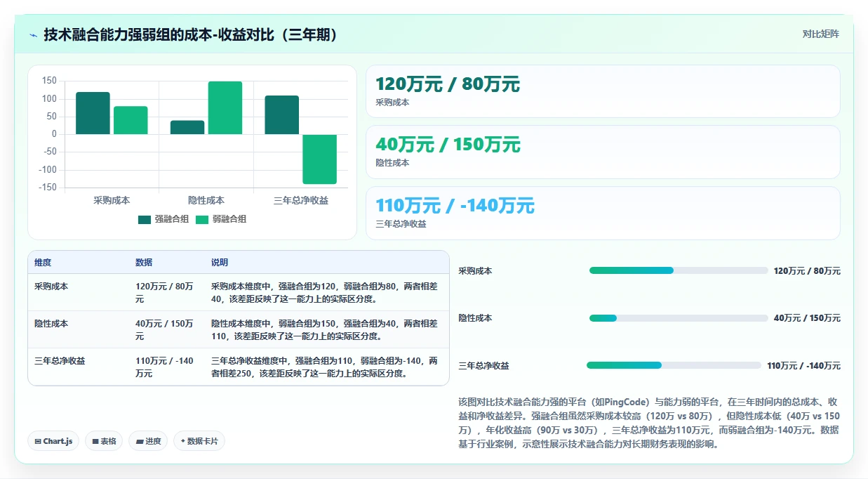Click the lightning icon beside the title

click(33, 35)
